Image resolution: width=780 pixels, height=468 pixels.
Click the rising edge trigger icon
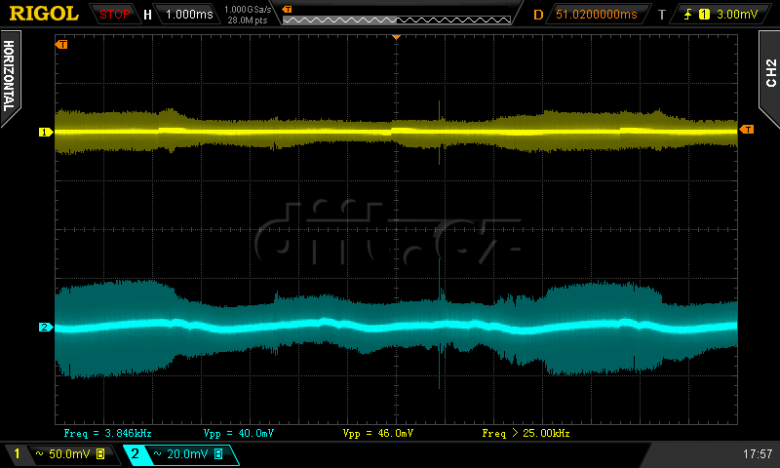click(690, 15)
